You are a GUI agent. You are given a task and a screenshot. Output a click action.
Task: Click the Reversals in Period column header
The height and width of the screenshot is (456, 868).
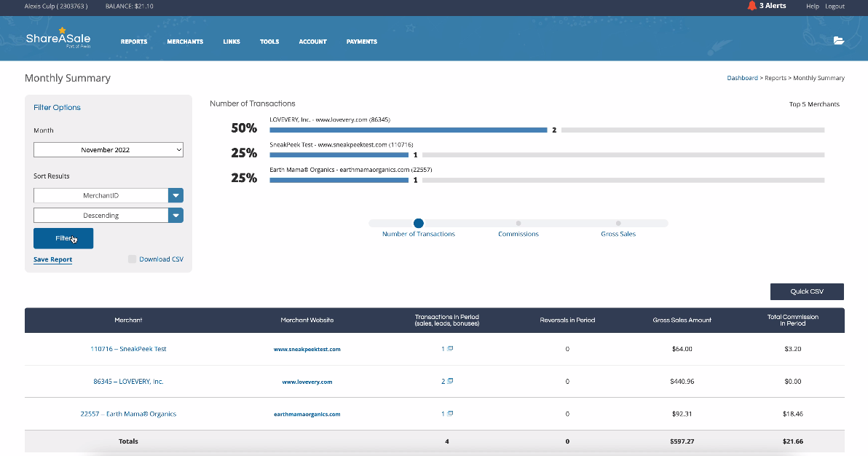[x=567, y=321]
